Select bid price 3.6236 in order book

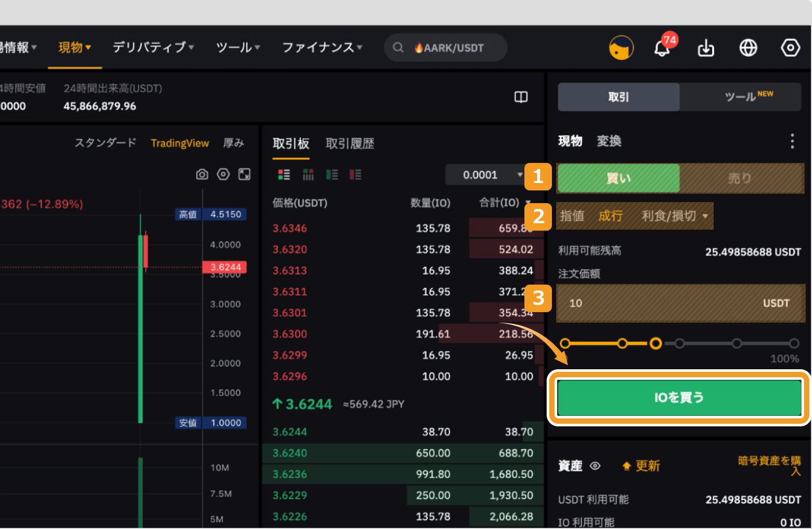coord(290,474)
